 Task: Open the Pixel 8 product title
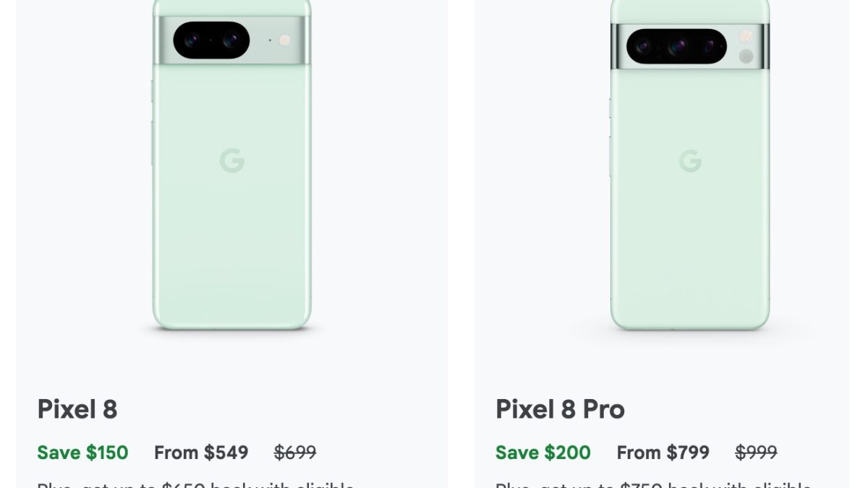(x=77, y=409)
